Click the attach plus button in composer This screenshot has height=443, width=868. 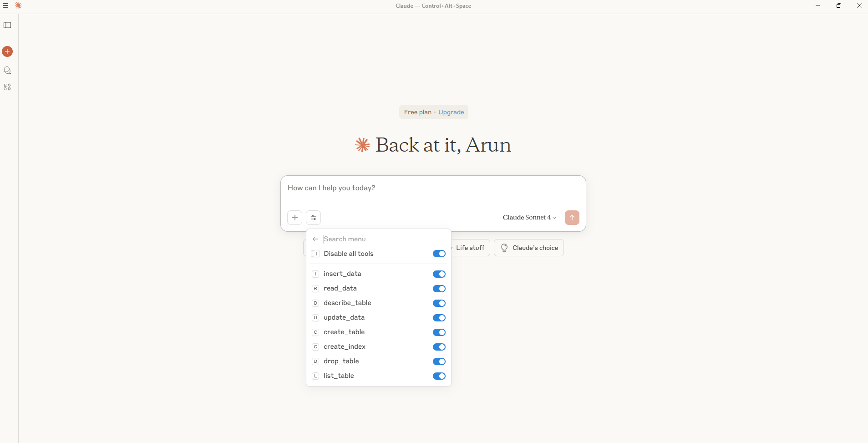(295, 218)
